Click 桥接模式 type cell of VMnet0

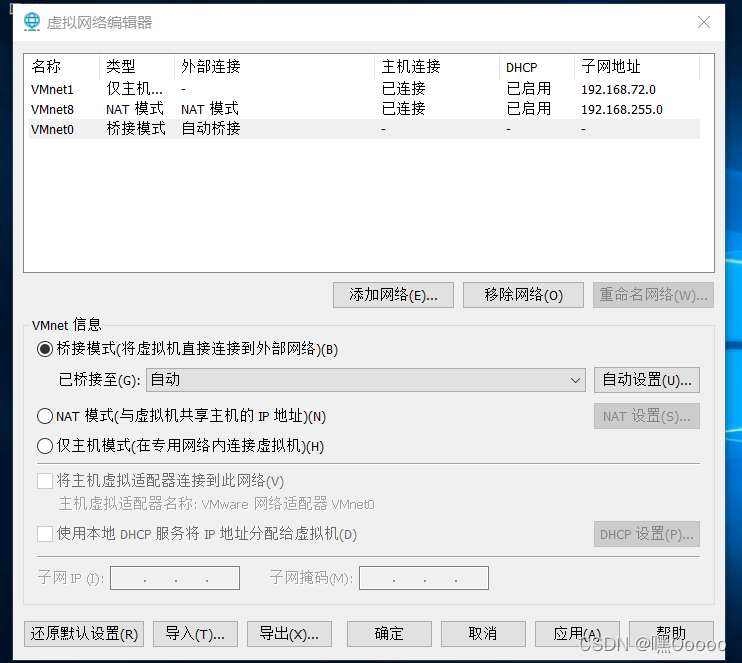(136, 129)
